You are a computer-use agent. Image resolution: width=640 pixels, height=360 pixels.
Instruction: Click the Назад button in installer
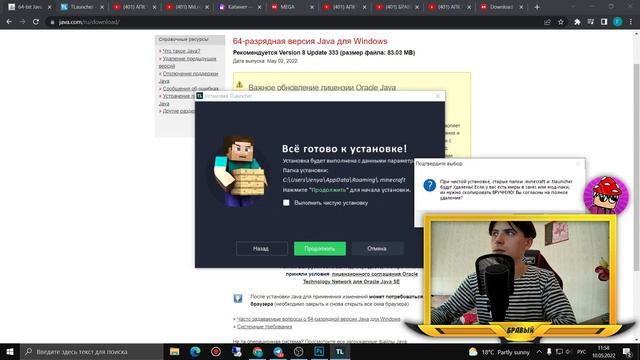[x=261, y=249]
